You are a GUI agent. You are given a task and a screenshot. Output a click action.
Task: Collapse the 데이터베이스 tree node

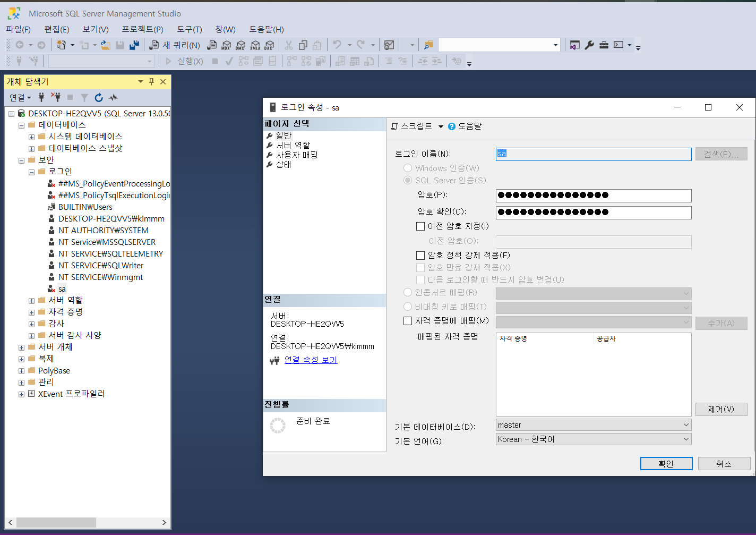(x=21, y=125)
